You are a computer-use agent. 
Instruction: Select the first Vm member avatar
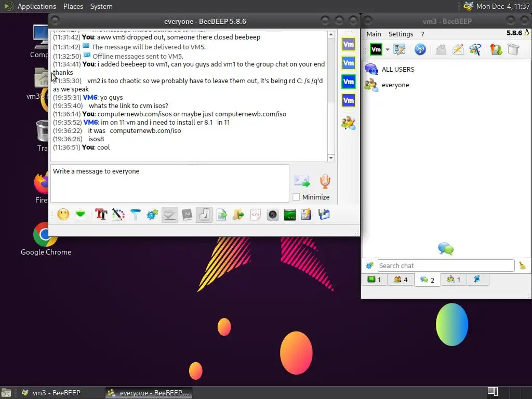pos(349,44)
